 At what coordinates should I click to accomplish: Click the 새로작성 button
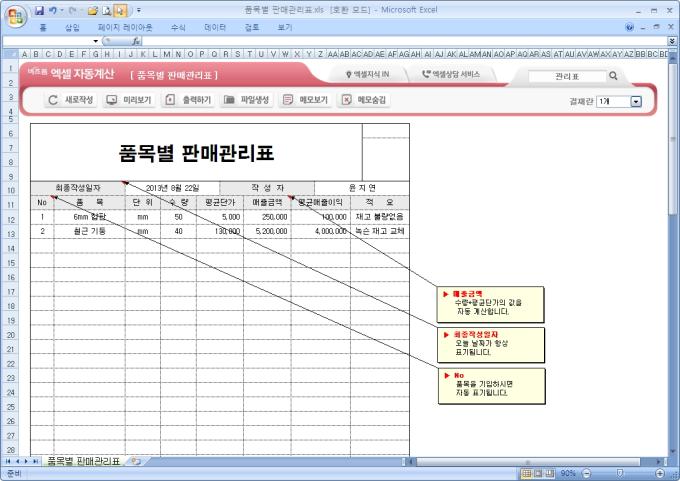(x=73, y=100)
